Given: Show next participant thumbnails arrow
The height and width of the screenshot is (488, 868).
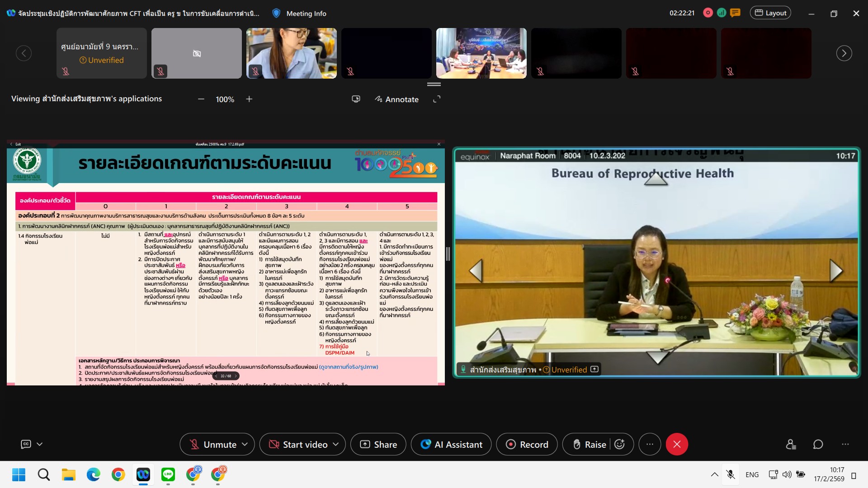Looking at the screenshot, I should pos(844,53).
